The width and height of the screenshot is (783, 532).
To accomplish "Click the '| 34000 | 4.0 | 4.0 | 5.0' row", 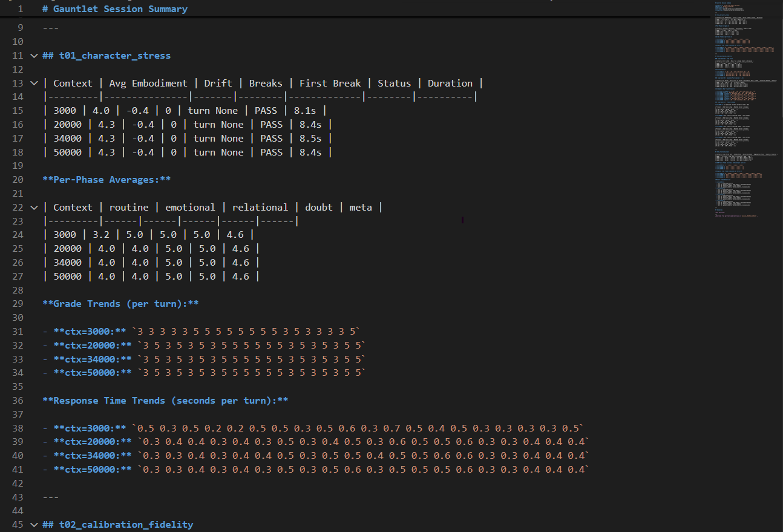I will tap(151, 263).
